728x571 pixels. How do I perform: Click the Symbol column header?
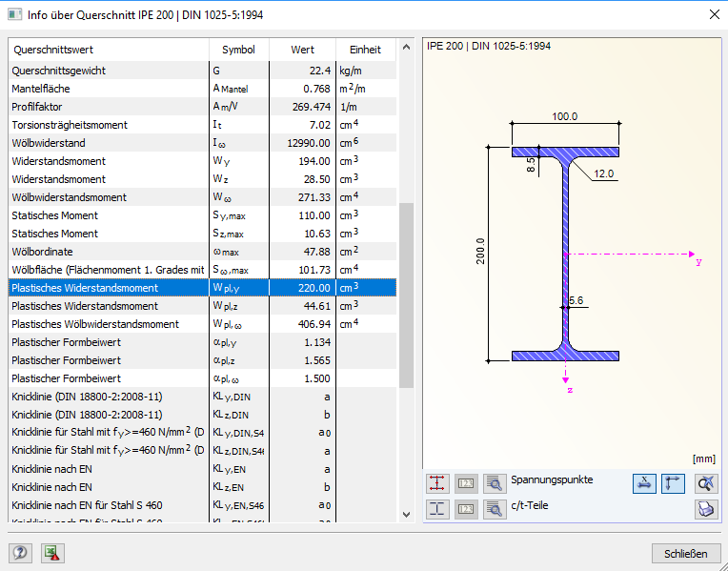[238, 50]
